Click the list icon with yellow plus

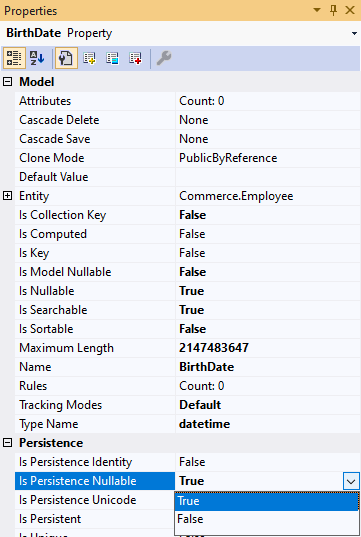point(89,58)
